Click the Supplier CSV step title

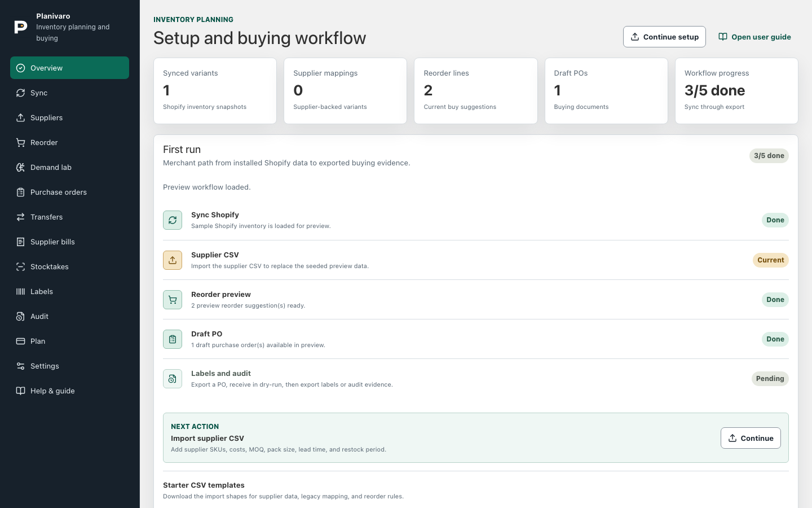tap(215, 255)
